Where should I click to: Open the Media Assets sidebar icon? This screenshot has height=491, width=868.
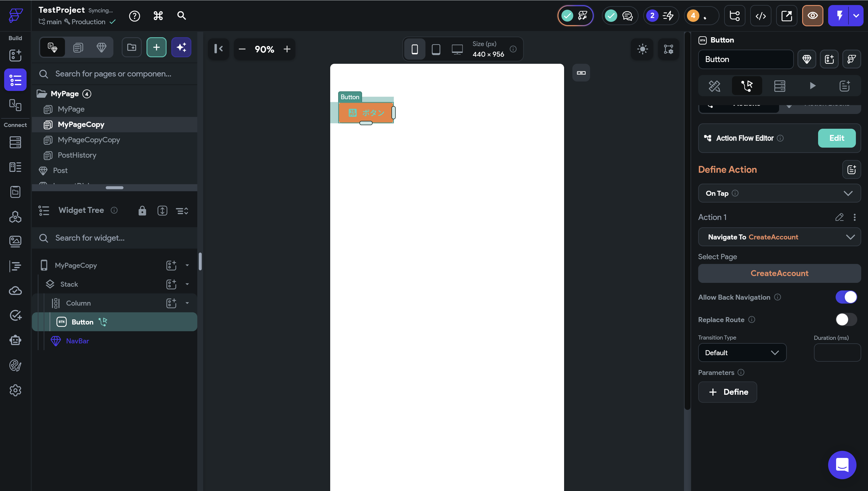click(15, 241)
